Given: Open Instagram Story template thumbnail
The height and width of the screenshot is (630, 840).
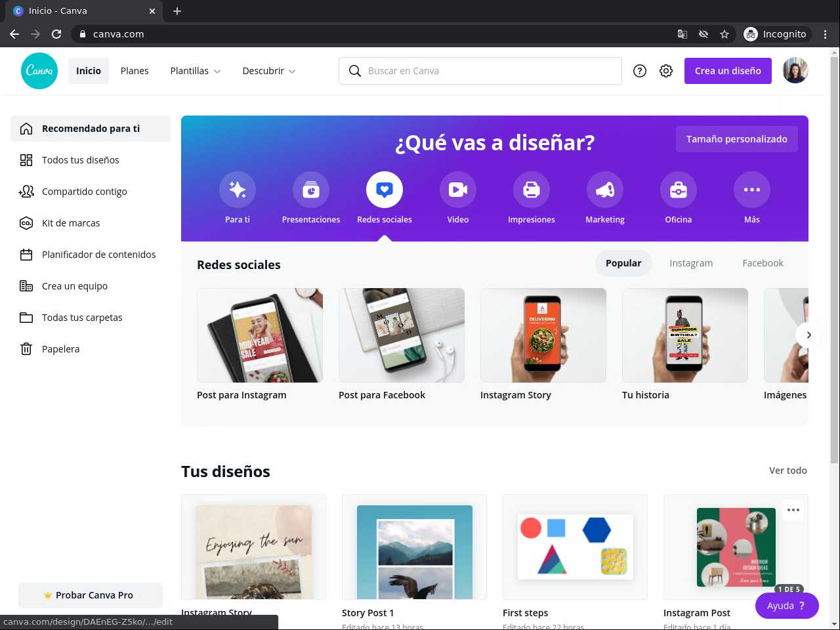Looking at the screenshot, I should pyautogui.click(x=543, y=335).
